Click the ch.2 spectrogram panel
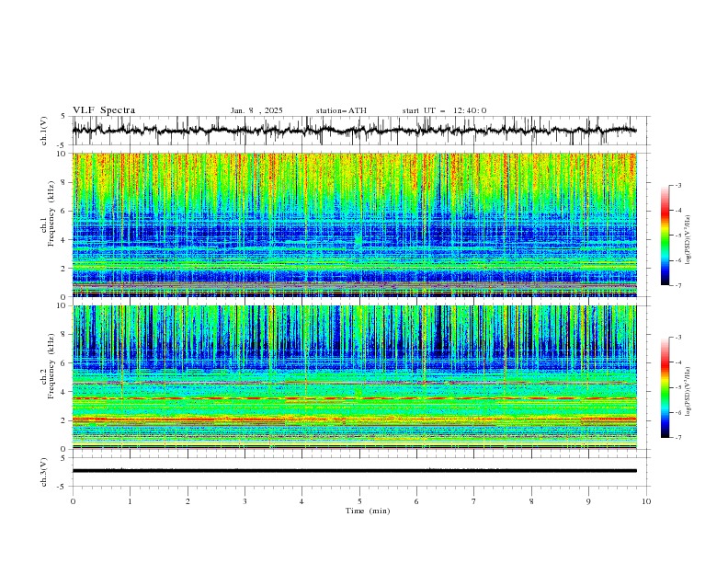Screen dimensions: 728x563 click(x=354, y=377)
